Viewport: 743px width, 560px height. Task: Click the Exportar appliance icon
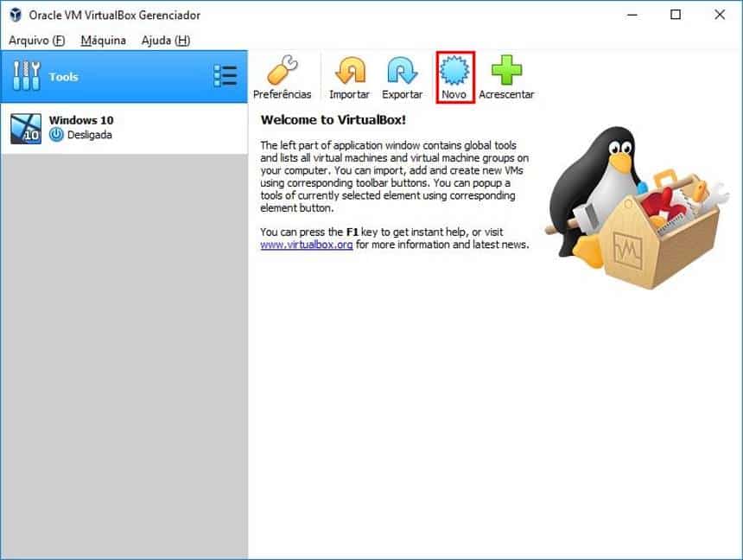[x=402, y=77]
